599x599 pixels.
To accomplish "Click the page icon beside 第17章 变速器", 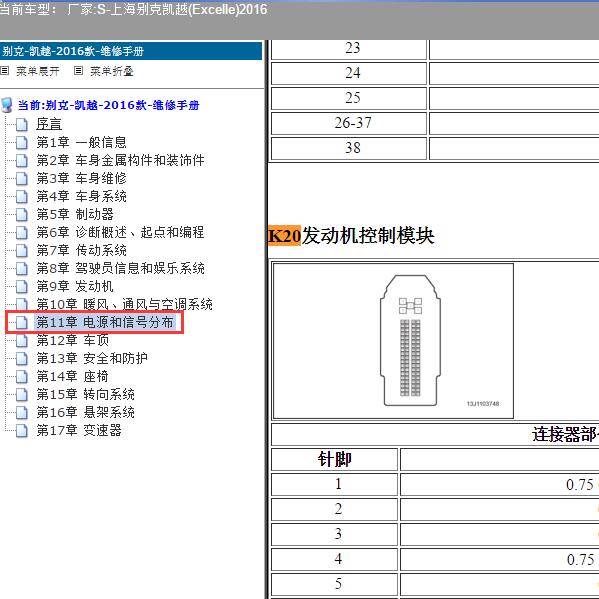I will [x=22, y=431].
